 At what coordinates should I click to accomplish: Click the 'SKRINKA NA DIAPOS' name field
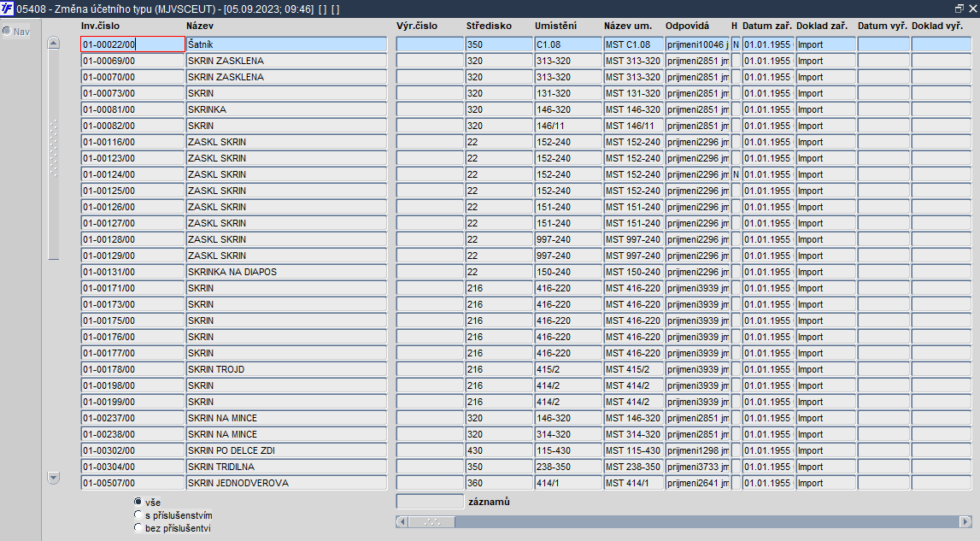pos(287,272)
